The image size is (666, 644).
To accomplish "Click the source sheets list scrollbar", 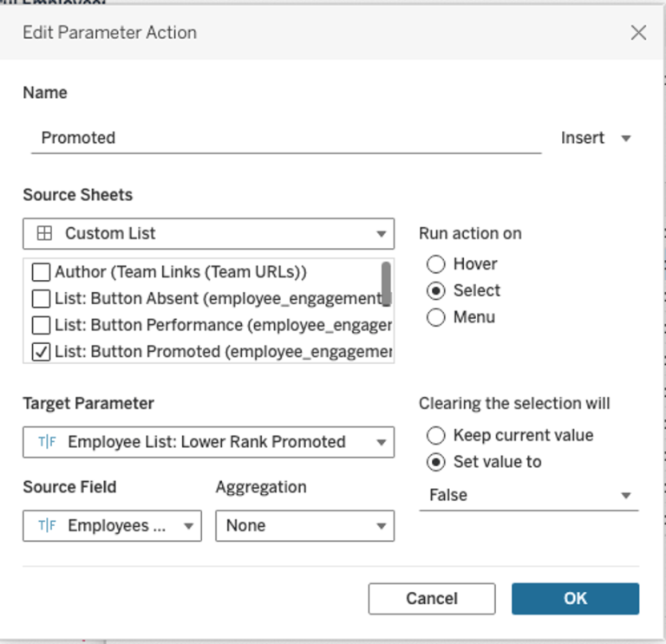I will point(386,283).
